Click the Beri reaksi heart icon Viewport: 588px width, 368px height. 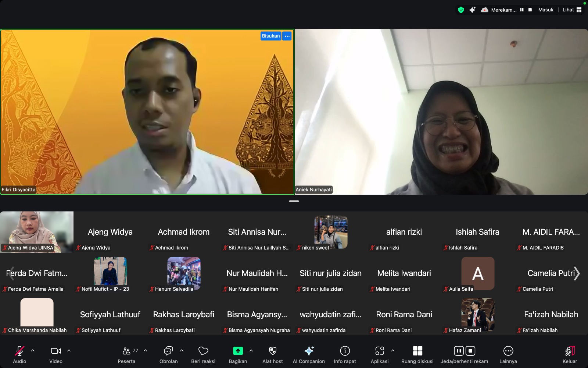coord(203,351)
